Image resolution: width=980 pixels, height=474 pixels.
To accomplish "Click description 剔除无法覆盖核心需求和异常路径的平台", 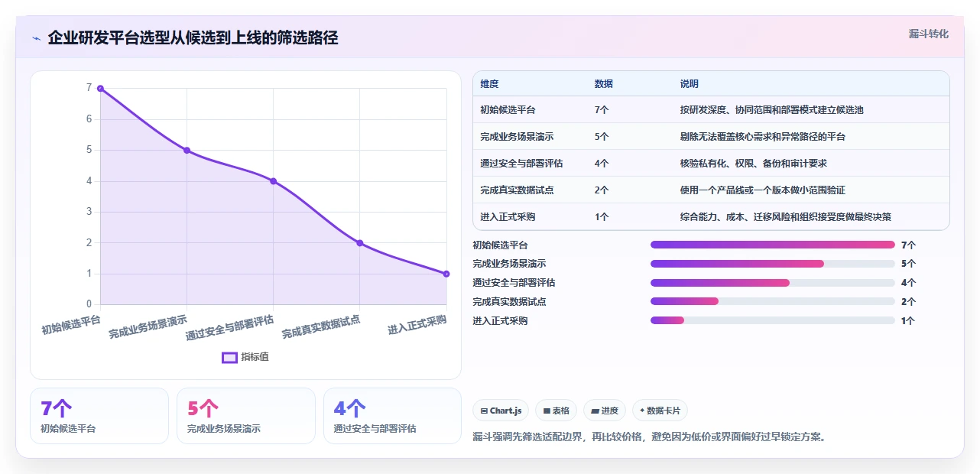I will point(762,137).
